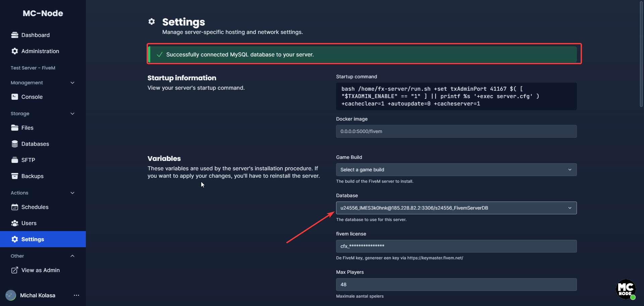Click the startup command code box

point(456,96)
